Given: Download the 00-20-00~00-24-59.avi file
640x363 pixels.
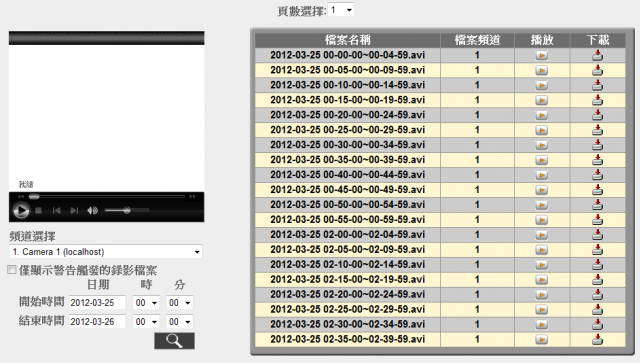Looking at the screenshot, I should tap(597, 115).
